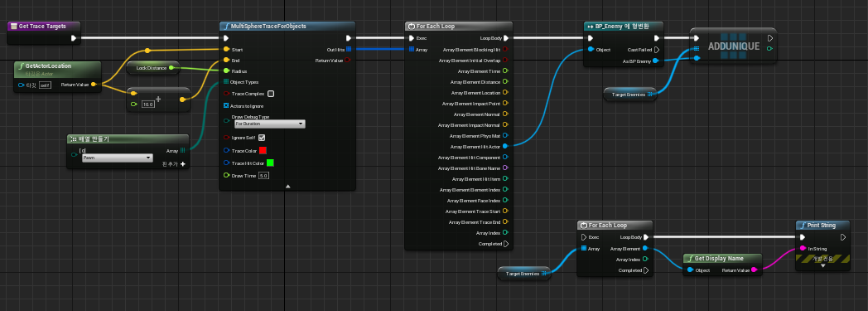Click the Array Element Trace End pin
The image size is (868, 311).
505,221
